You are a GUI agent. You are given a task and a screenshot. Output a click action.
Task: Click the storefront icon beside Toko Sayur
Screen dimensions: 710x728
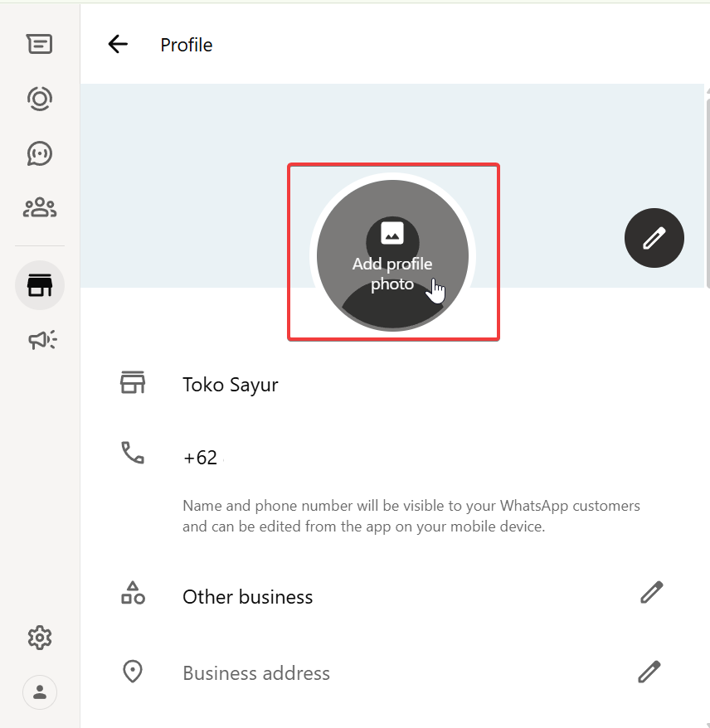[133, 382]
